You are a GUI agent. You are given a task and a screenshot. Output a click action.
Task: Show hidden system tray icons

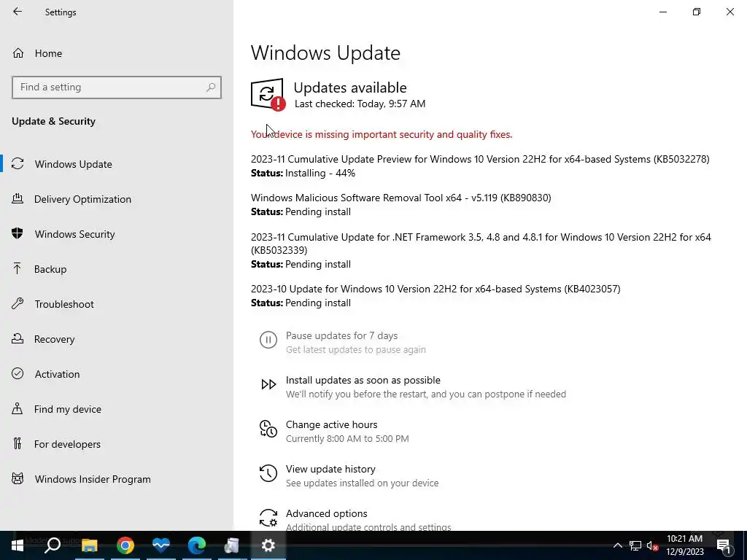pos(617,545)
